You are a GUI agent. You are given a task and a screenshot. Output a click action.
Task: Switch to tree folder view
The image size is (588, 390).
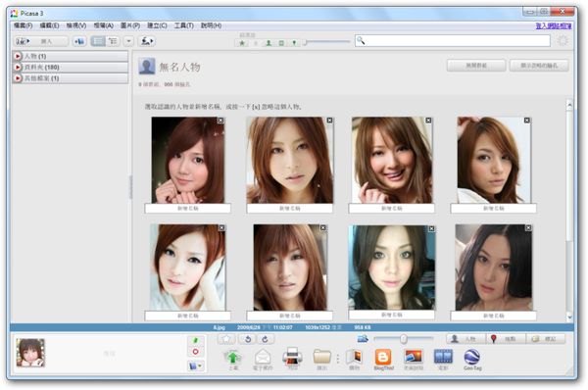[x=113, y=41]
